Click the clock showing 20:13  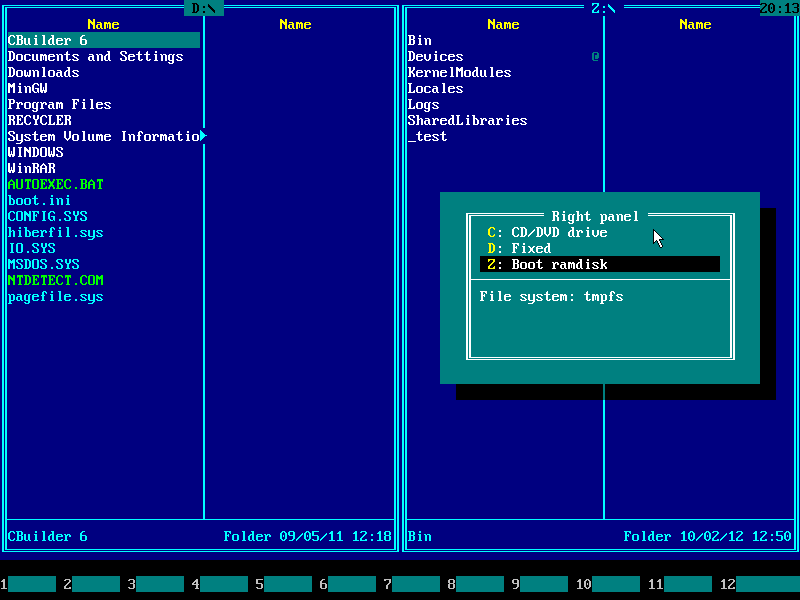(x=780, y=8)
